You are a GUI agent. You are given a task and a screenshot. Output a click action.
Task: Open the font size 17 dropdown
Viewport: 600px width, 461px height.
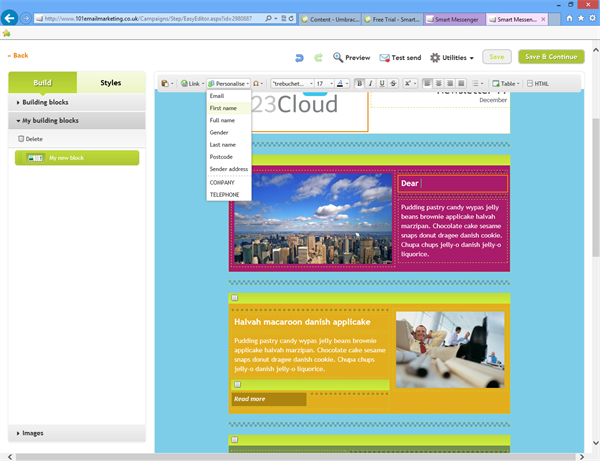(324, 83)
